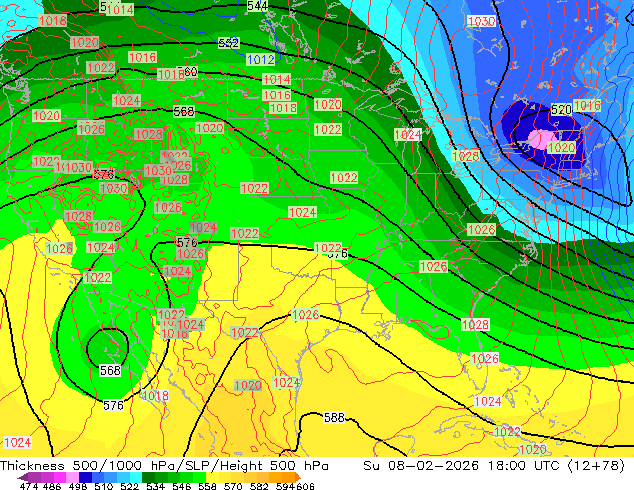634x490 pixels.
Task: Click the legend value 522
Action: 129,486
